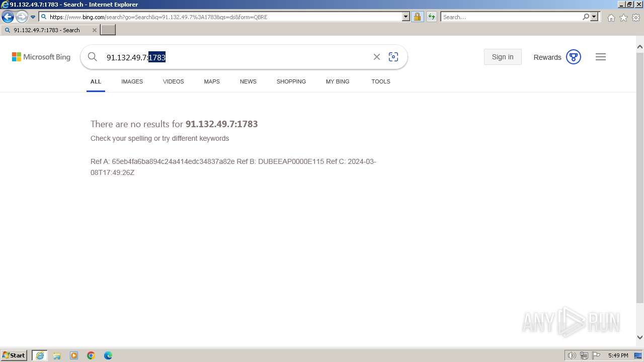Open the Rewards link
The height and width of the screenshot is (362, 644).
click(547, 57)
